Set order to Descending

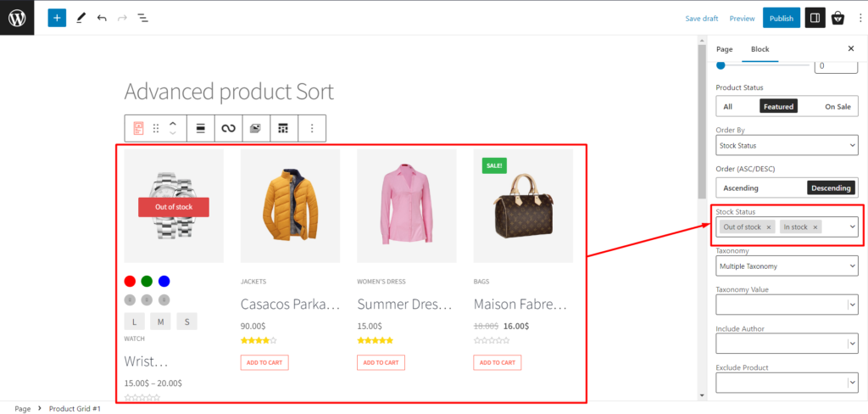click(x=831, y=187)
